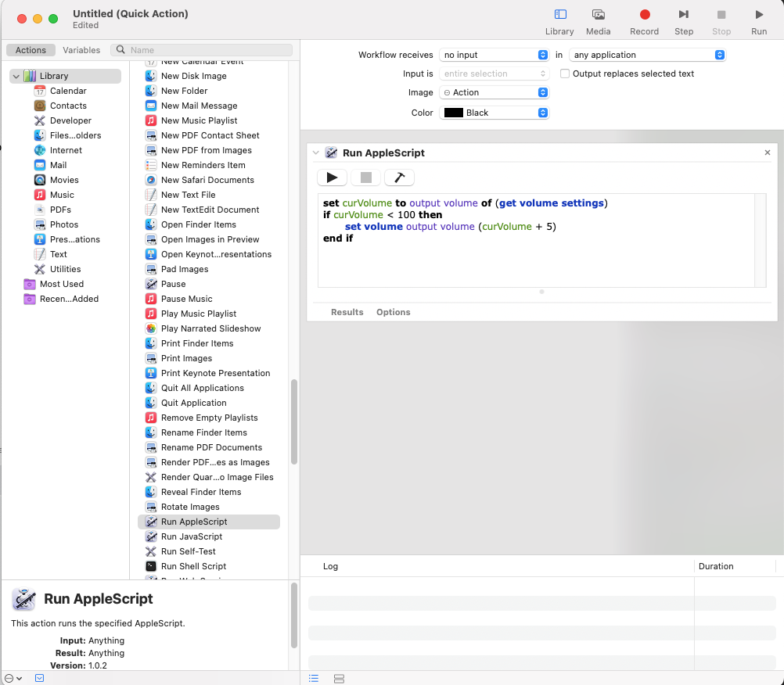Image resolution: width=784 pixels, height=685 pixels.
Task: Click the black color swatch
Action: coord(454,113)
